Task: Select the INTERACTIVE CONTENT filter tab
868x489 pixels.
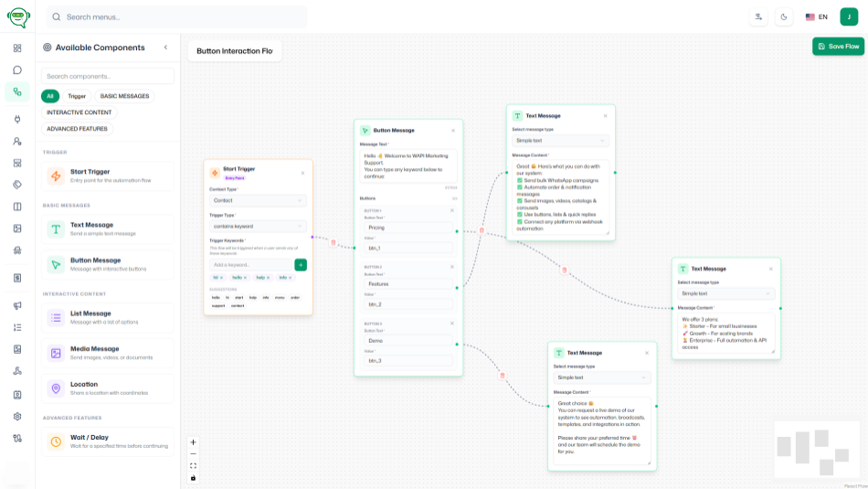Action: [79, 112]
